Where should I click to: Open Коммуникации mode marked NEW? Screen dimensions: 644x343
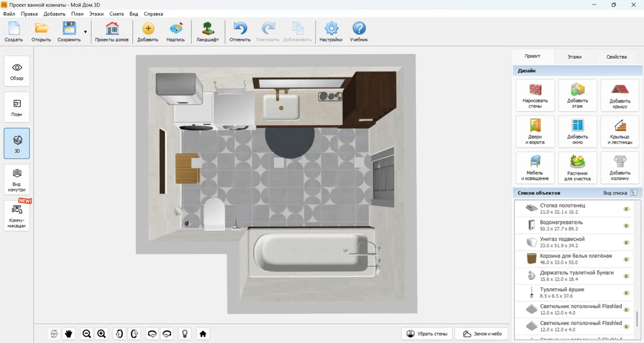17,216
